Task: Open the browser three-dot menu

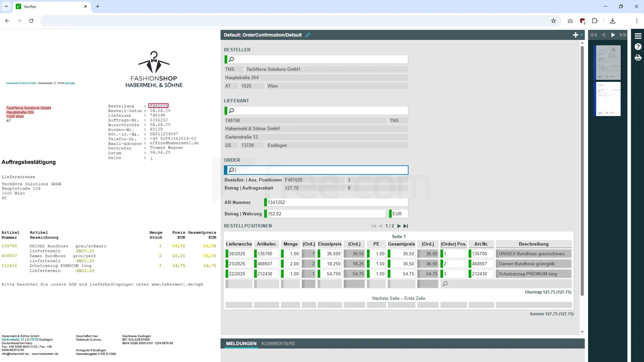Action: 637,21
